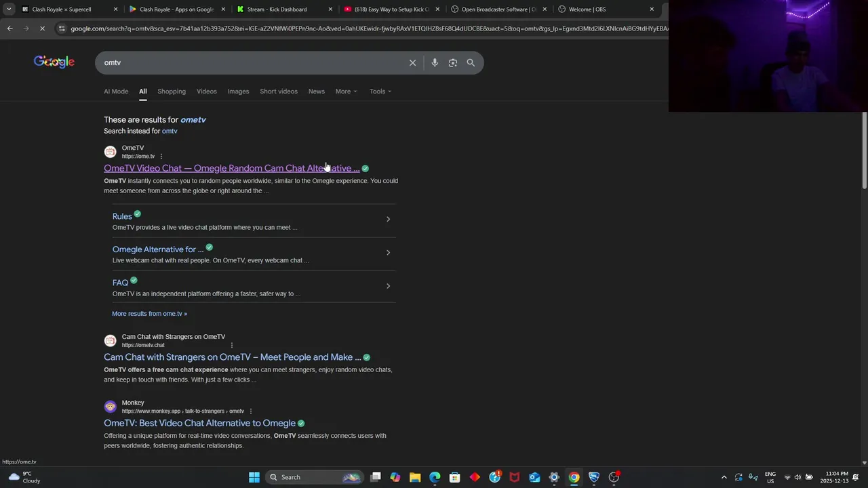Expand the Rules sitelink arrow
This screenshot has width=868, height=488.
388,219
